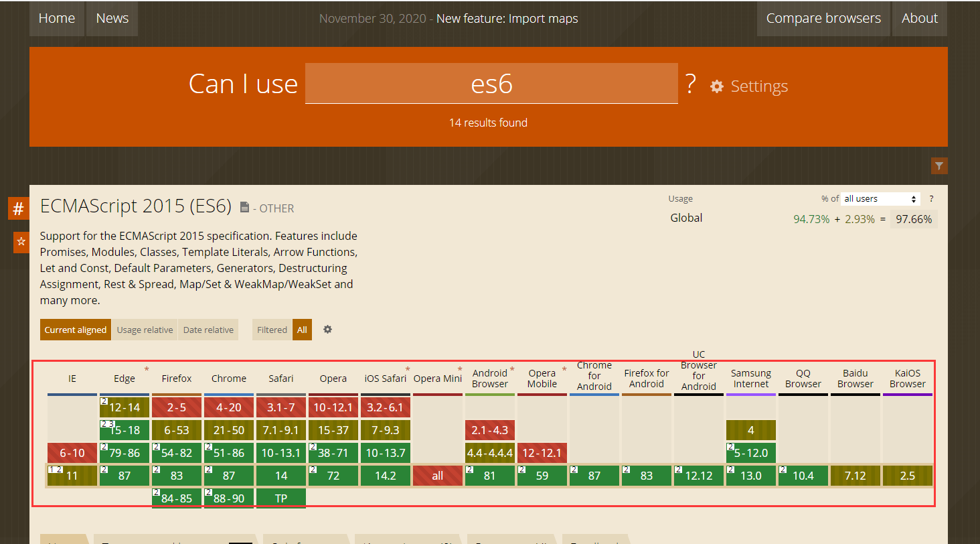This screenshot has height=544, width=980.
Task: Switch to Usage relative view
Action: [x=145, y=330]
